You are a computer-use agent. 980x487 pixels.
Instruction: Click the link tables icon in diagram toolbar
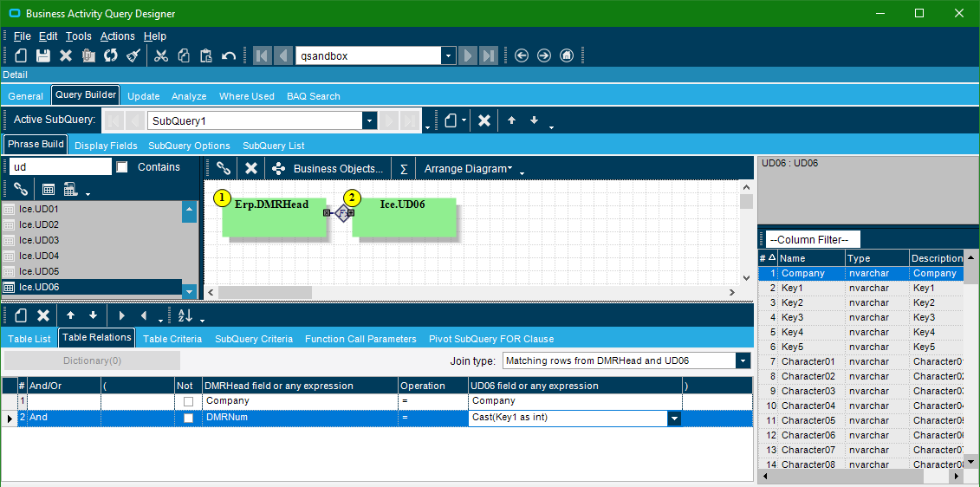click(x=224, y=168)
